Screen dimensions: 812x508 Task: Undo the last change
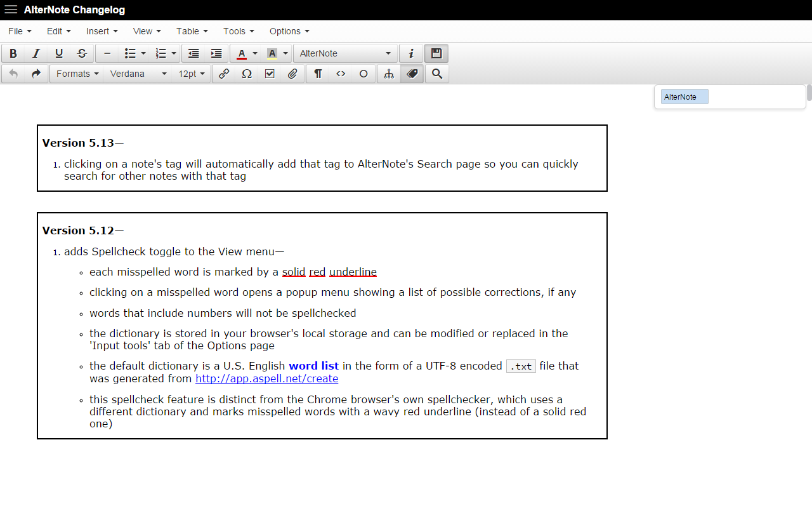(x=13, y=74)
